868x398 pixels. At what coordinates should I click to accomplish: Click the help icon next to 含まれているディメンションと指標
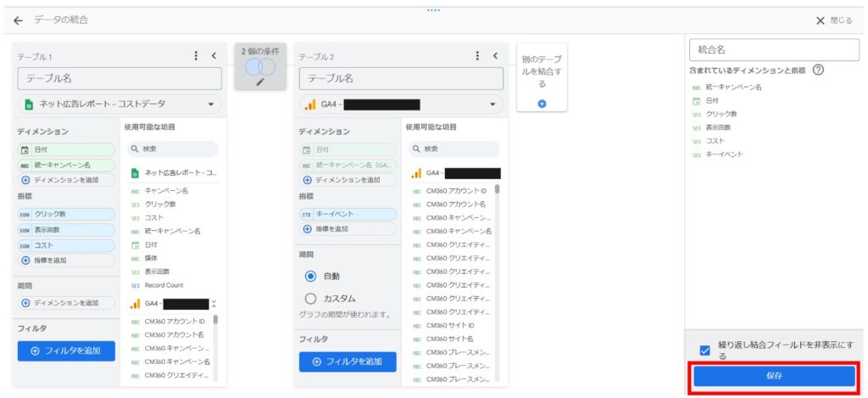point(818,70)
